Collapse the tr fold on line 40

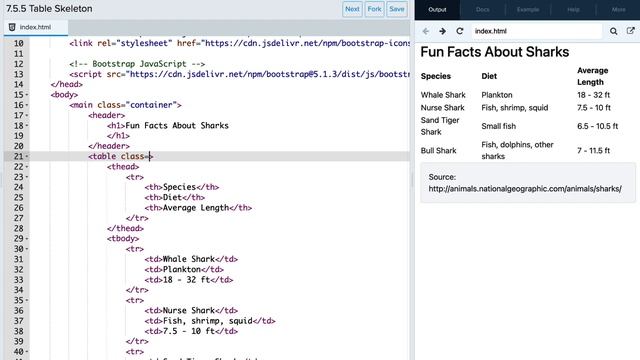tap(27, 351)
